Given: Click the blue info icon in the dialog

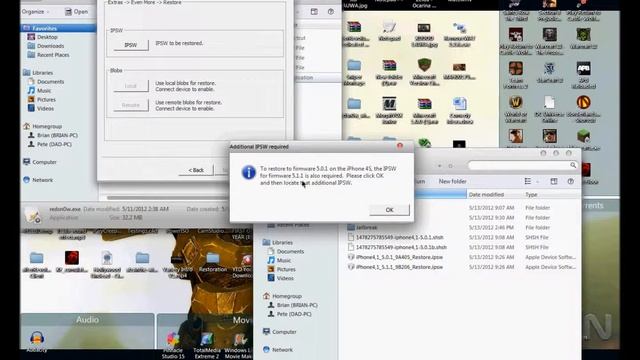Looking at the screenshot, I should coord(249,173).
